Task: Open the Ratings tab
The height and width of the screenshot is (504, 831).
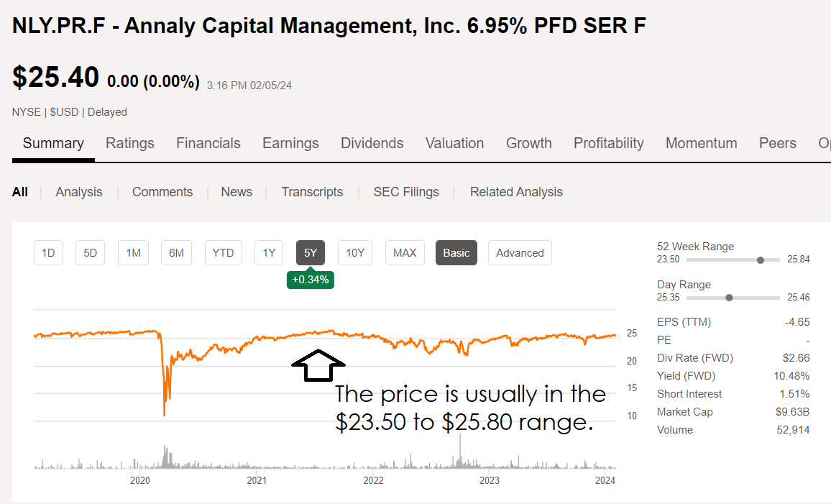Action: pyautogui.click(x=130, y=143)
